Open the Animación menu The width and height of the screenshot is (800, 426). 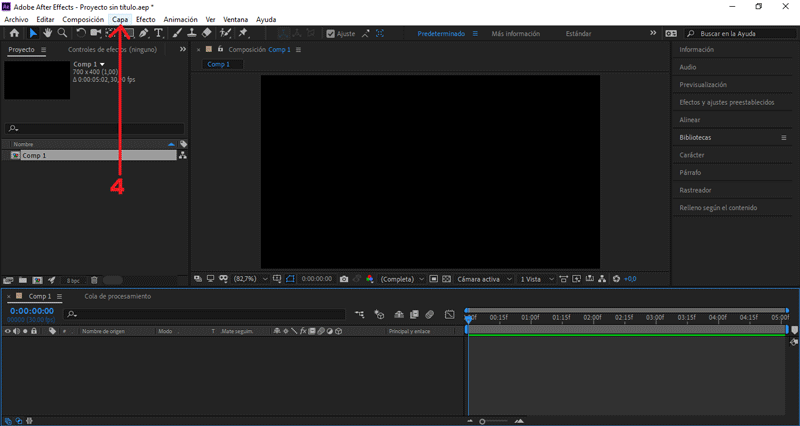180,19
